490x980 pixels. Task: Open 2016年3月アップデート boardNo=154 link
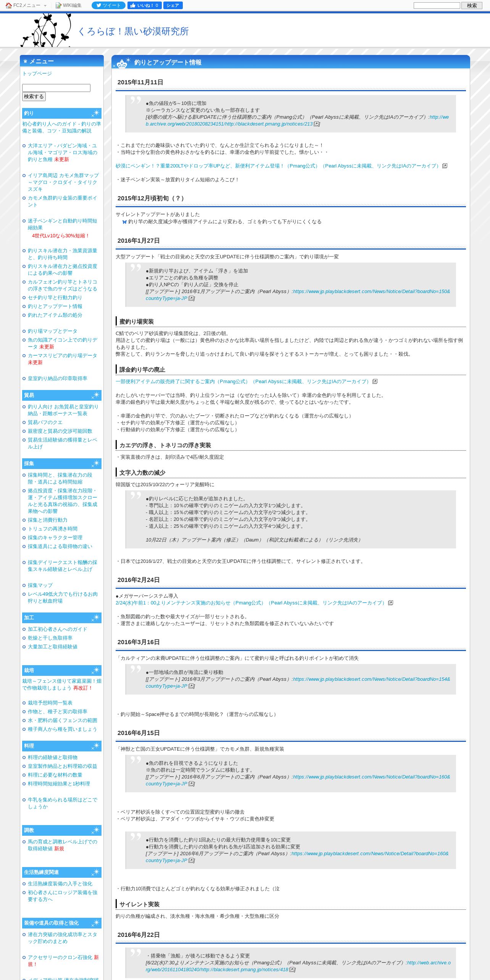298,682
